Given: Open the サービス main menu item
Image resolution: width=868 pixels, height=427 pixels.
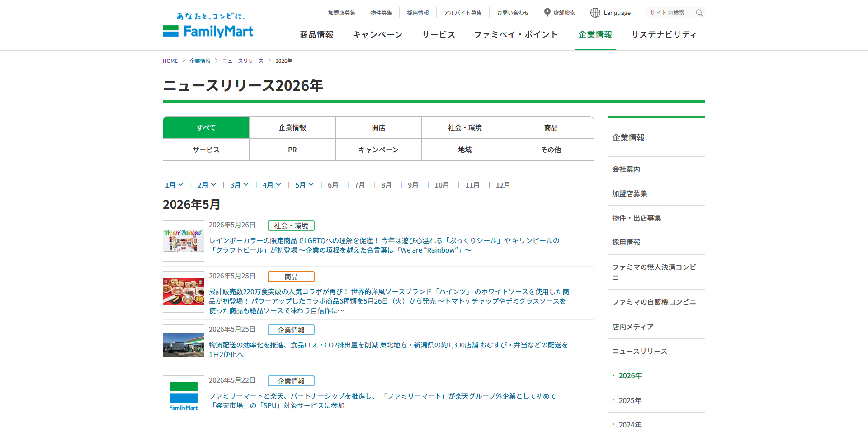Looking at the screenshot, I should tap(439, 35).
